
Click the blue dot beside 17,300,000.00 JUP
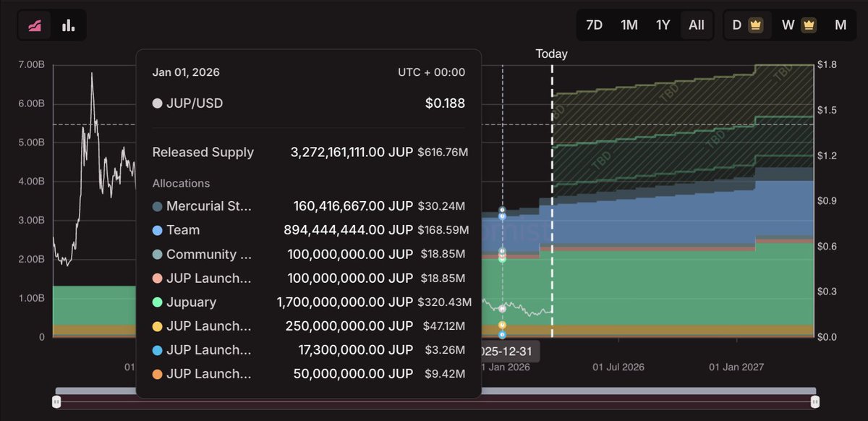[x=157, y=350]
